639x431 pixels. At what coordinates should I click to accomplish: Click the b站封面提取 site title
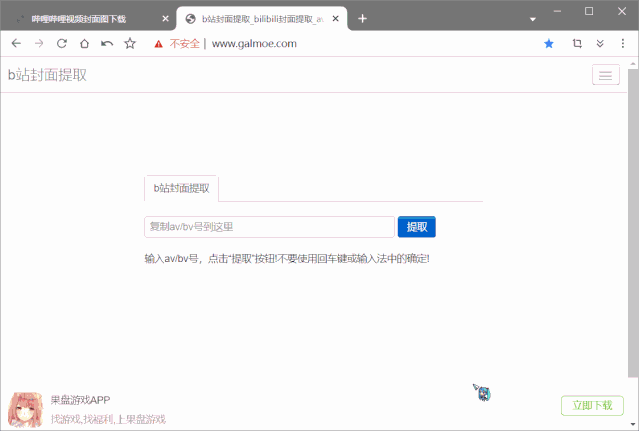[x=47, y=75]
